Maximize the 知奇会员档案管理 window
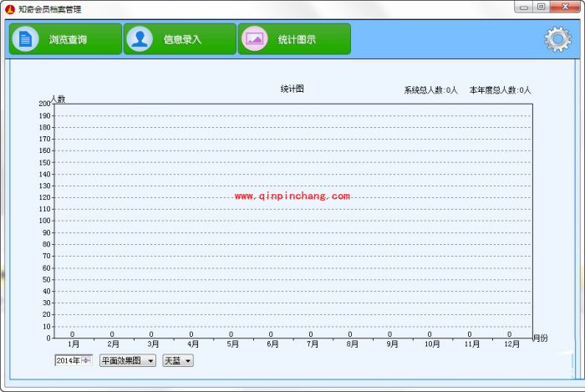 pyautogui.click(x=541, y=7)
